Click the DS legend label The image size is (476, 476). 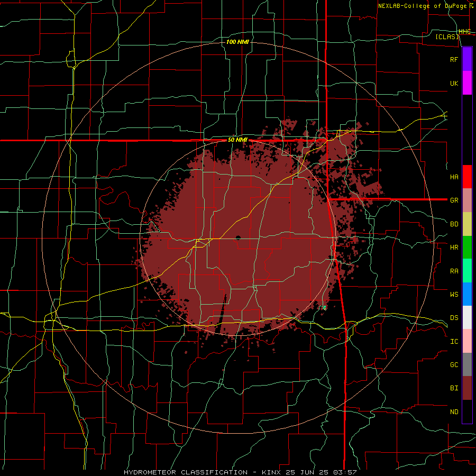454,317
